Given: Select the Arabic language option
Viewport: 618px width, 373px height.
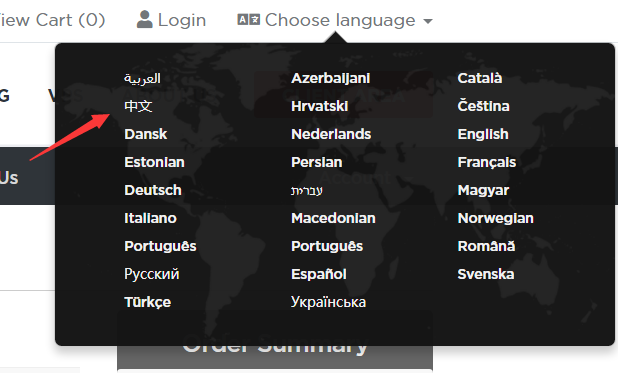Looking at the screenshot, I should point(142,78).
